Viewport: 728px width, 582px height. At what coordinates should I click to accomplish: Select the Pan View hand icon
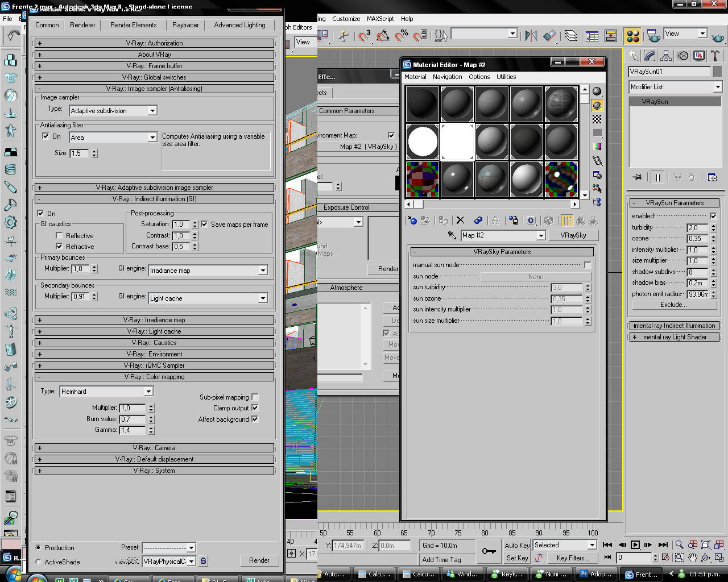(693, 558)
